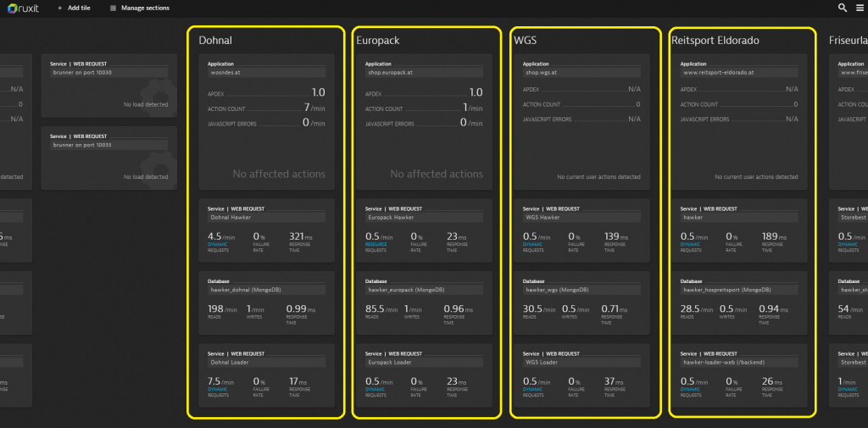
Task: Open the hawker_wgs (MongoDB) database tile
Action: pos(581,303)
